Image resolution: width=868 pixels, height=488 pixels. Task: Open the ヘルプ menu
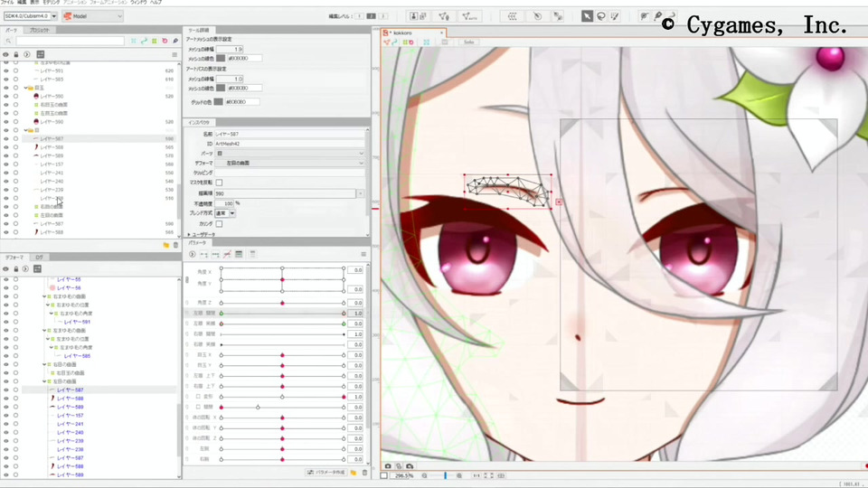pos(156,2)
